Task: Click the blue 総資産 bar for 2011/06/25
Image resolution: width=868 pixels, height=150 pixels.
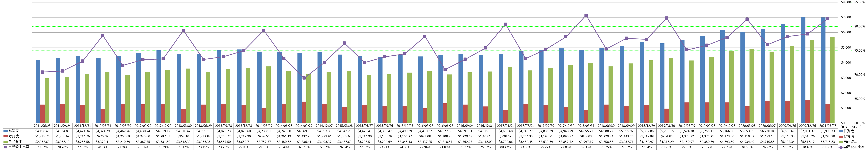Action: point(38,92)
